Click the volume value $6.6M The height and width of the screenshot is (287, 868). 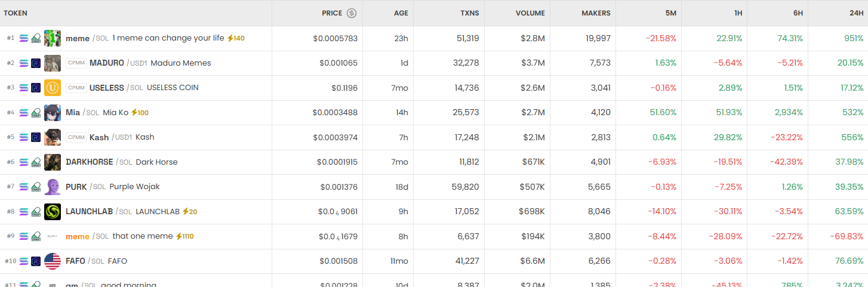[x=533, y=261]
